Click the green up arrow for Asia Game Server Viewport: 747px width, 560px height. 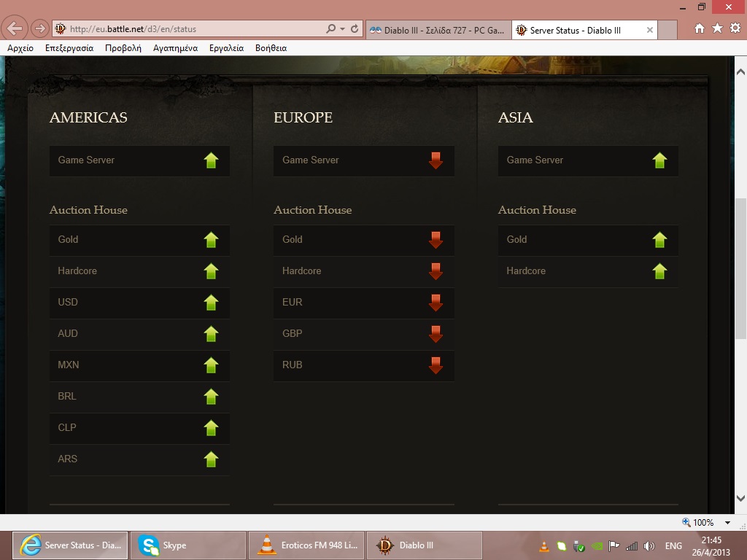click(x=659, y=160)
